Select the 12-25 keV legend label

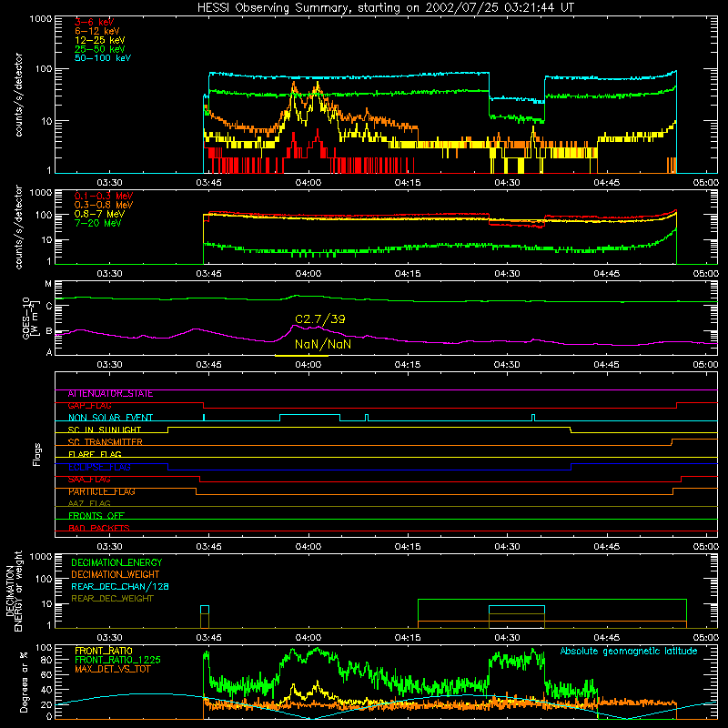tap(100, 40)
